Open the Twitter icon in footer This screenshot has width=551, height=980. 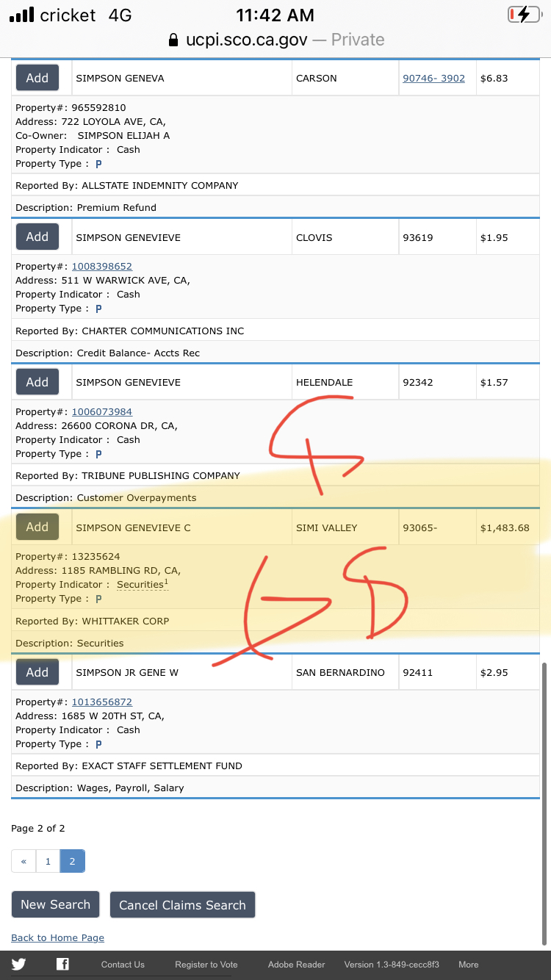click(18, 965)
